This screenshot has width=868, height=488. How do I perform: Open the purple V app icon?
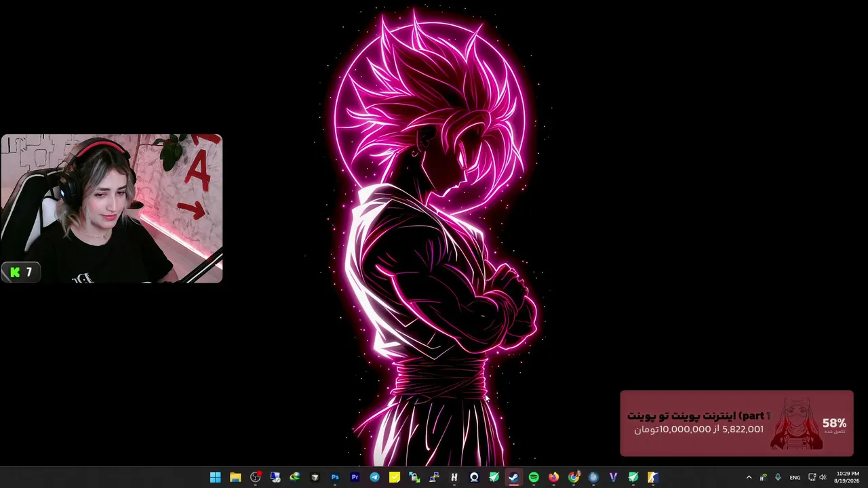click(614, 477)
